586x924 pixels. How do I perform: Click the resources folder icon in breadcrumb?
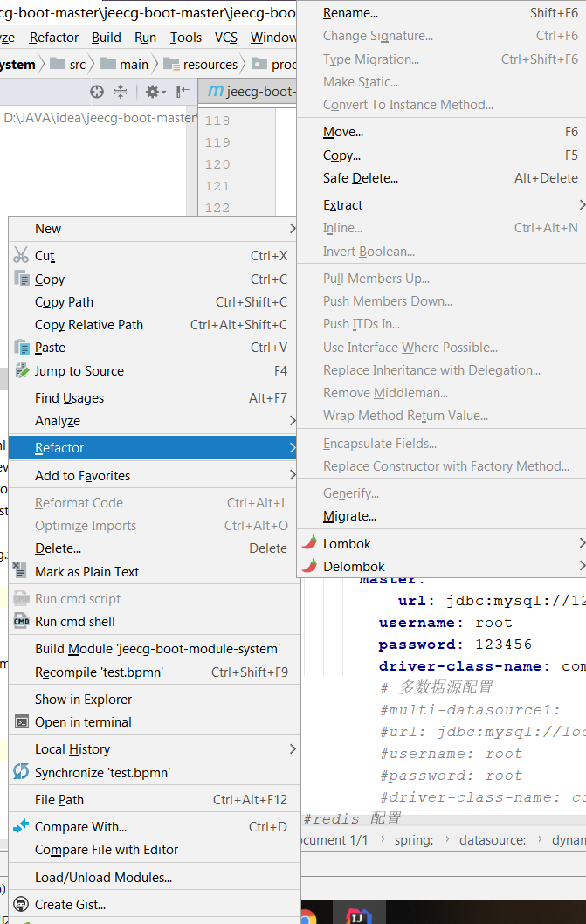pos(171,64)
